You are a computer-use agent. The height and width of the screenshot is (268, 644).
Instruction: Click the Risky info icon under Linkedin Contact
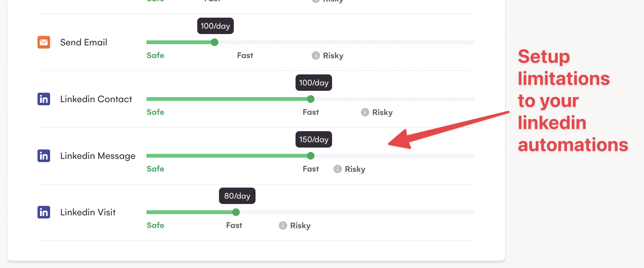[x=365, y=112]
